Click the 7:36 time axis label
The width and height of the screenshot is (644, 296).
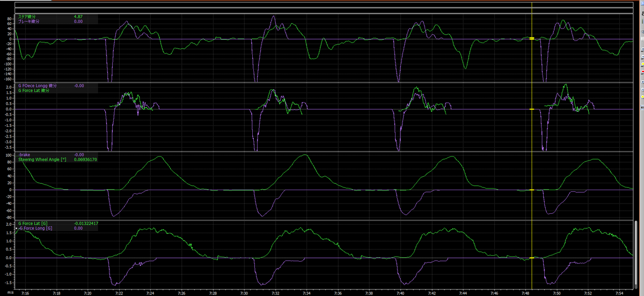click(338, 293)
